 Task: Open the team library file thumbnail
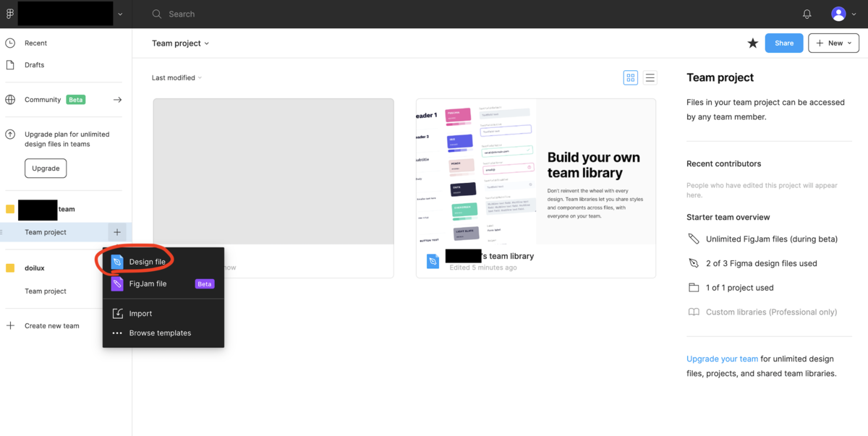pos(536,172)
